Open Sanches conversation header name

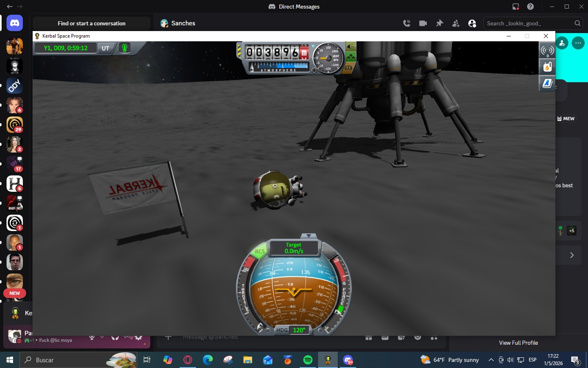pyautogui.click(x=183, y=23)
